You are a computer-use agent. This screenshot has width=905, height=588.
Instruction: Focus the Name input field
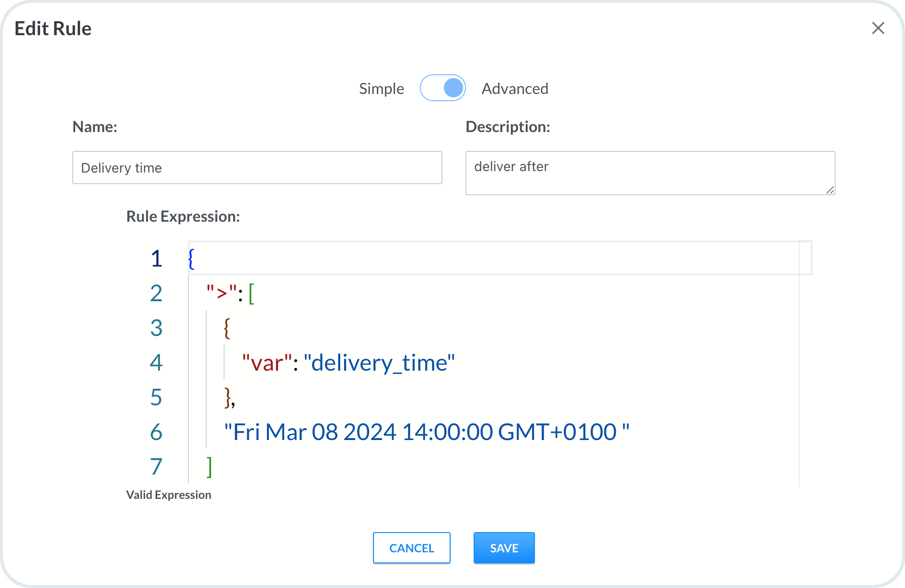click(257, 168)
